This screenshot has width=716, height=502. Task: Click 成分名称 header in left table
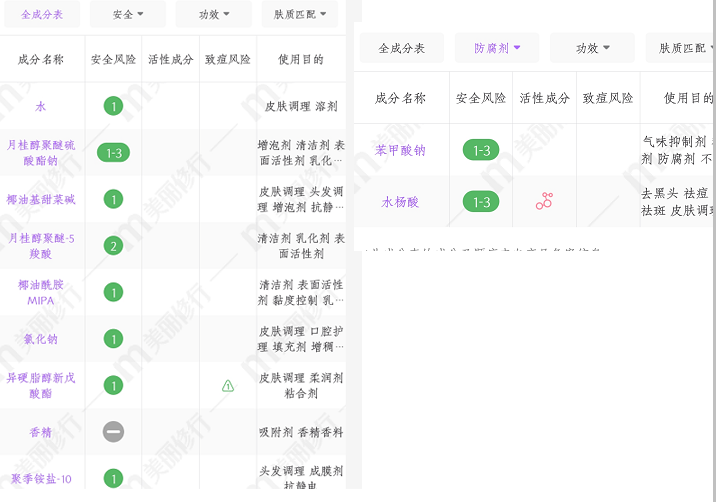click(x=41, y=59)
